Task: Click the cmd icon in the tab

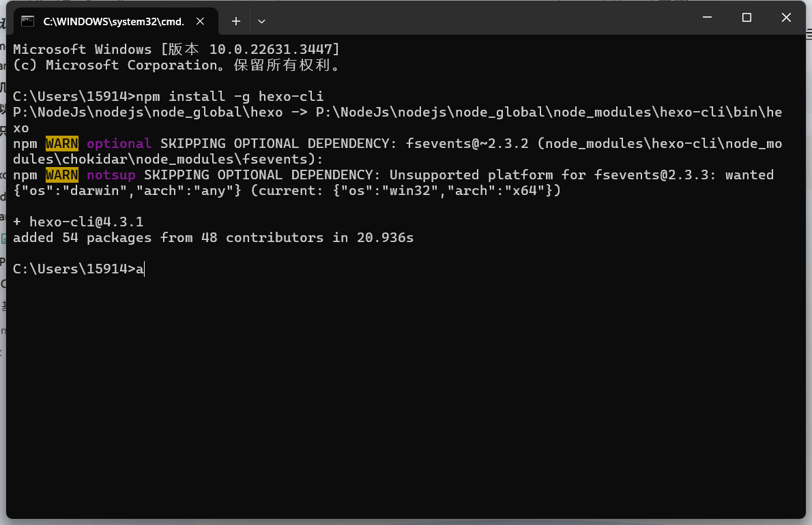Action: pos(27,21)
